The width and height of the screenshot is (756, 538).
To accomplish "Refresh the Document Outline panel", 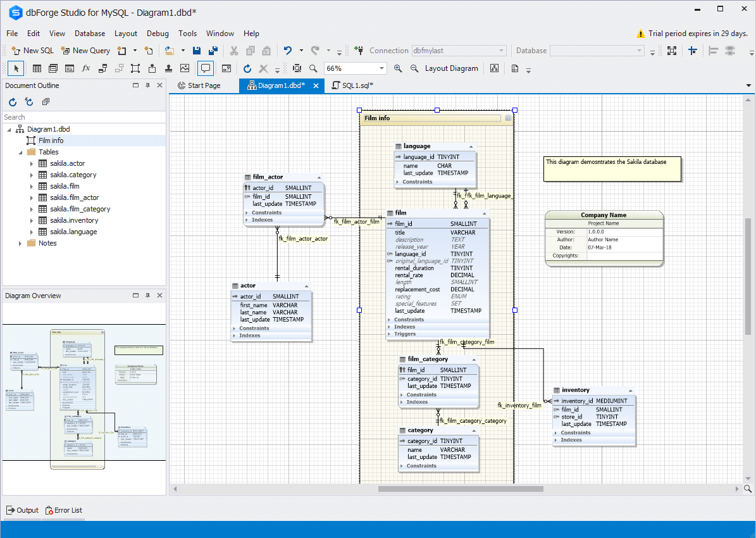I will (13, 102).
